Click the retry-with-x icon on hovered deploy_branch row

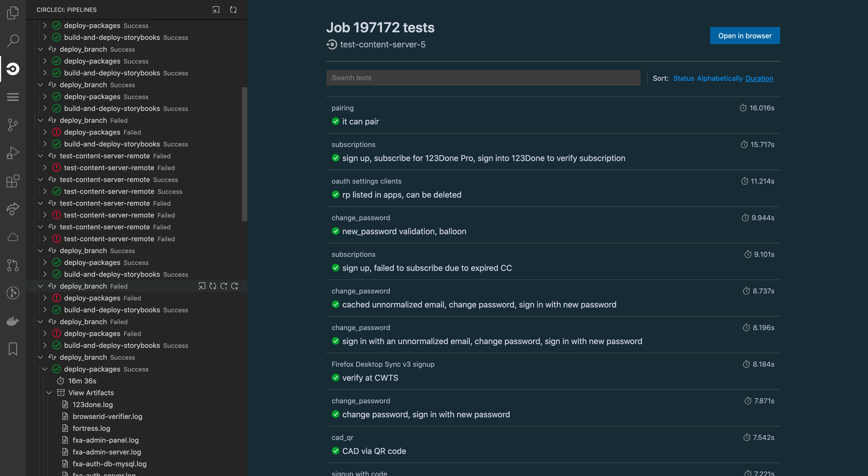pyautogui.click(x=235, y=286)
